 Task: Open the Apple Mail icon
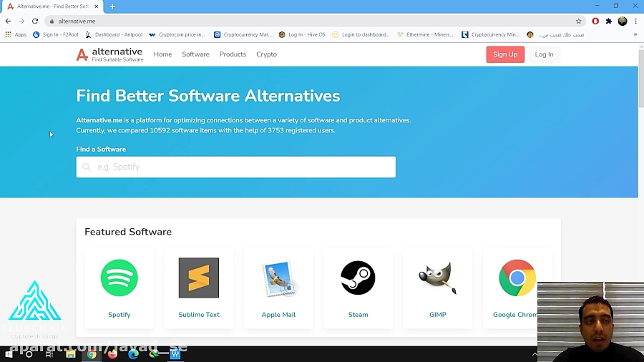pos(278,279)
